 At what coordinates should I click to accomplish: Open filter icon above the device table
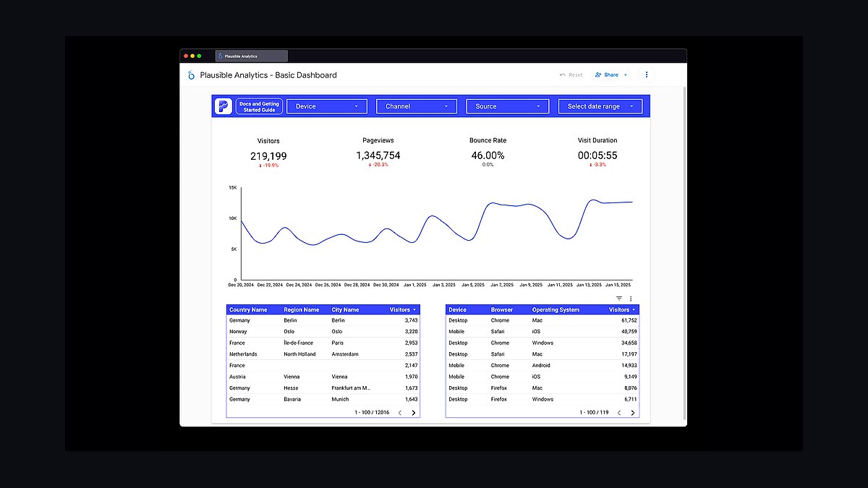(619, 299)
